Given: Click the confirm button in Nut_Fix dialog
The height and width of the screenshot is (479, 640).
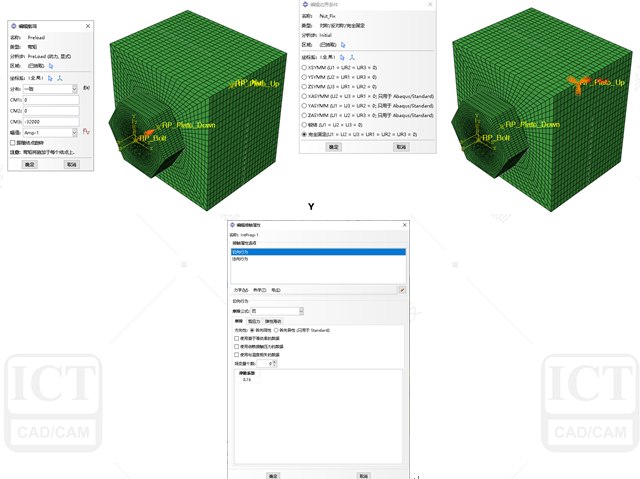Looking at the screenshot, I should pyautogui.click(x=334, y=147).
